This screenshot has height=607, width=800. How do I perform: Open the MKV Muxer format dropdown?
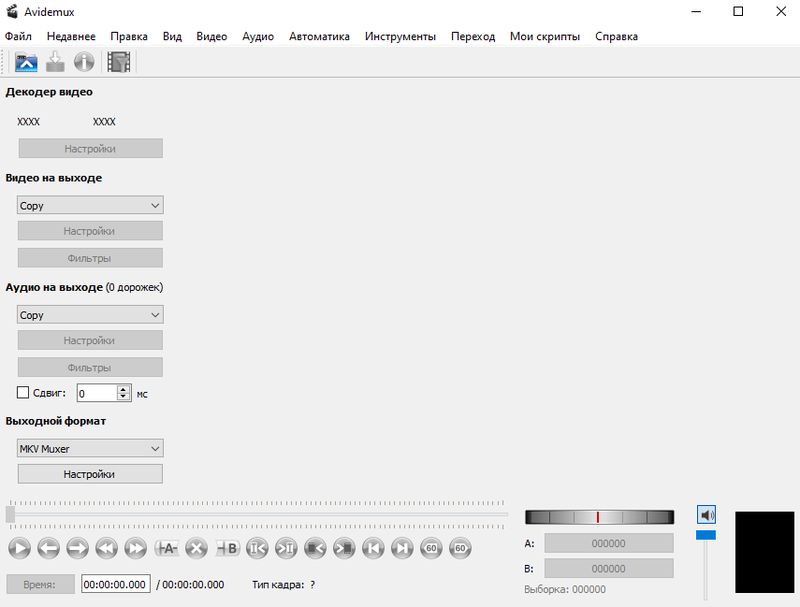click(x=90, y=449)
